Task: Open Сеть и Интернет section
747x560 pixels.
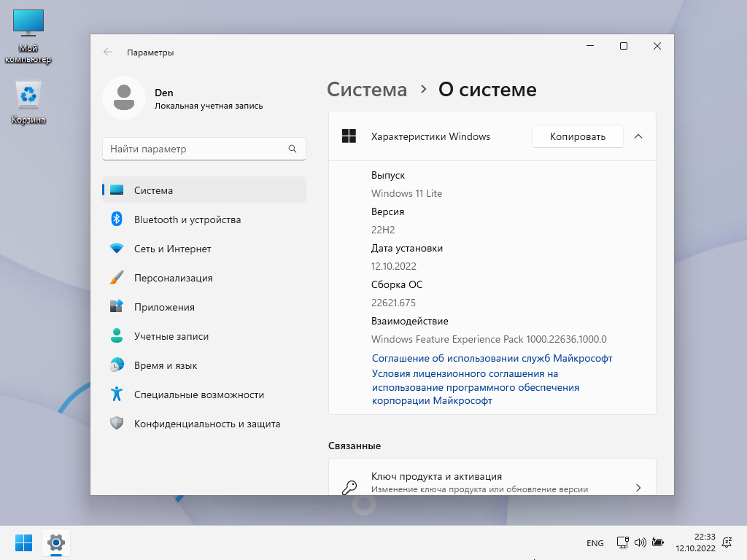Action: coord(172,249)
